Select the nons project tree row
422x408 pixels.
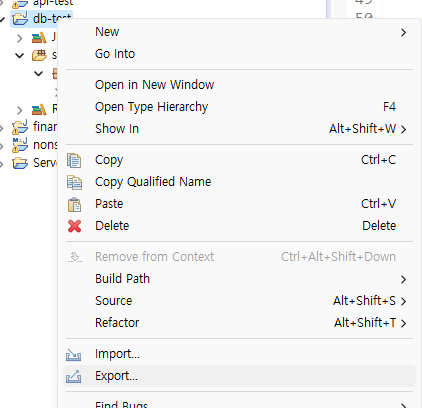pos(34,145)
